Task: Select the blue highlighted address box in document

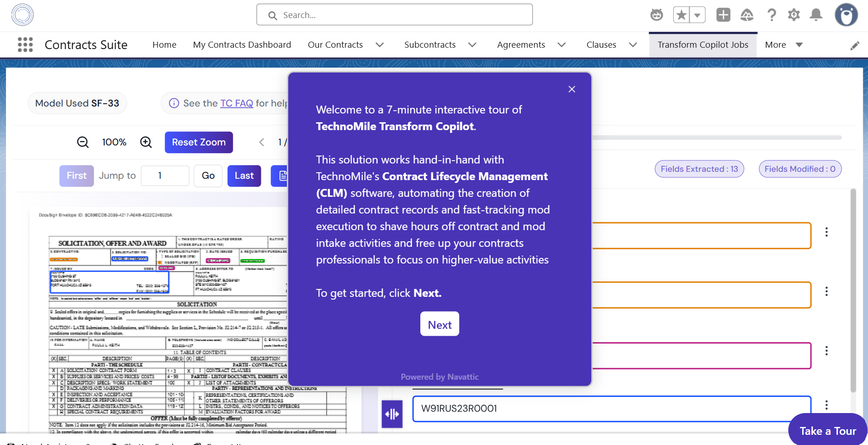Action: click(109, 282)
